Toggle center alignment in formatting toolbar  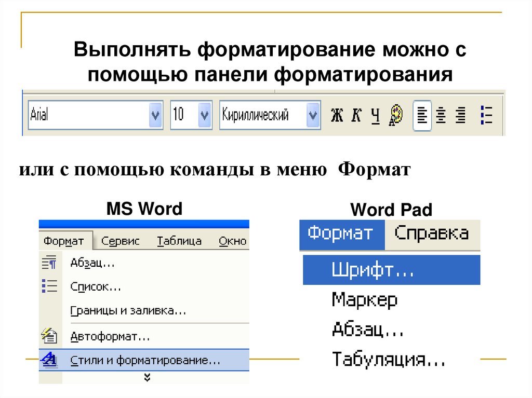coord(441,115)
